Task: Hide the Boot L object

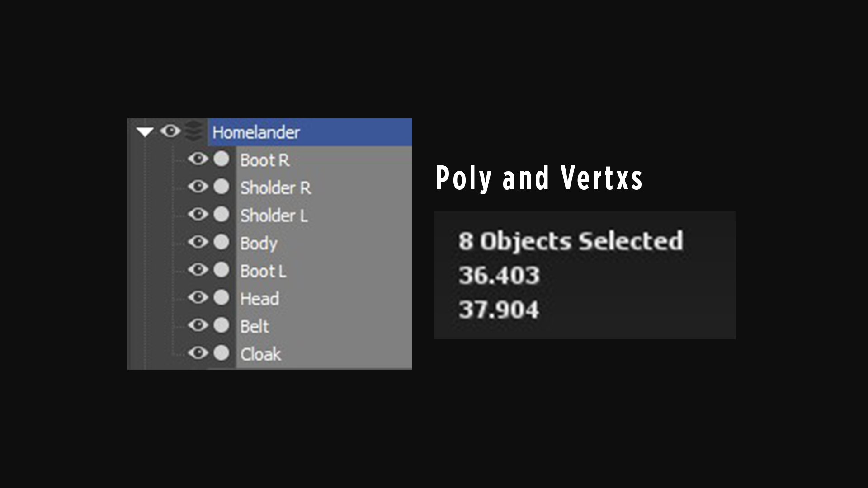Action: [x=198, y=270]
